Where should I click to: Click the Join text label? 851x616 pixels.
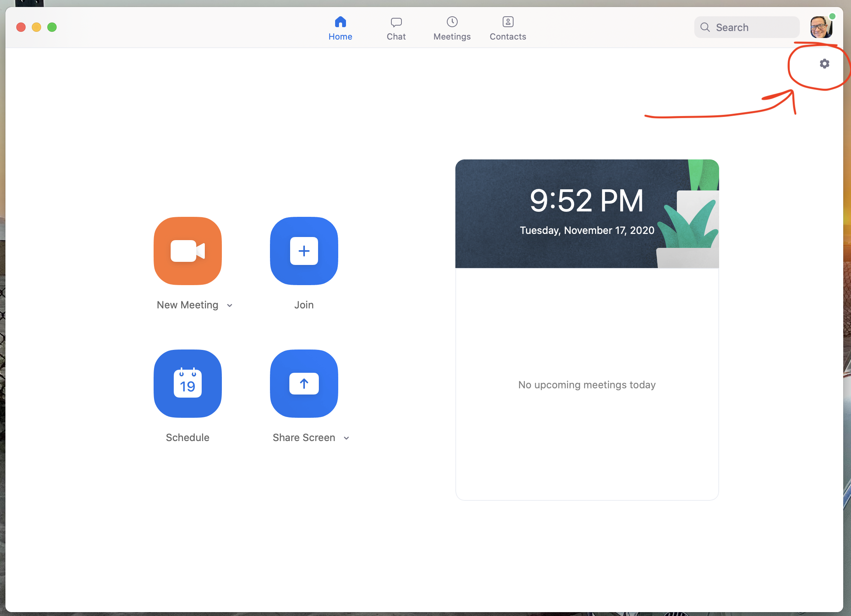(x=304, y=305)
